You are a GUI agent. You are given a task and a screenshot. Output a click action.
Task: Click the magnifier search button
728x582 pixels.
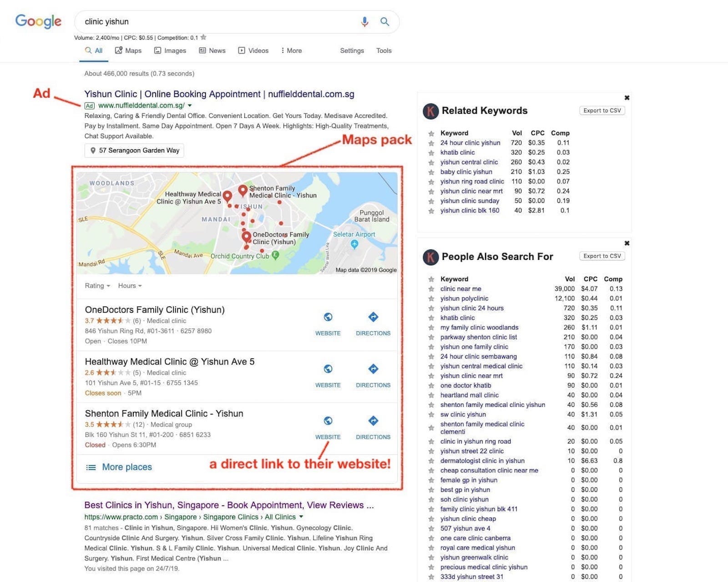[385, 21]
